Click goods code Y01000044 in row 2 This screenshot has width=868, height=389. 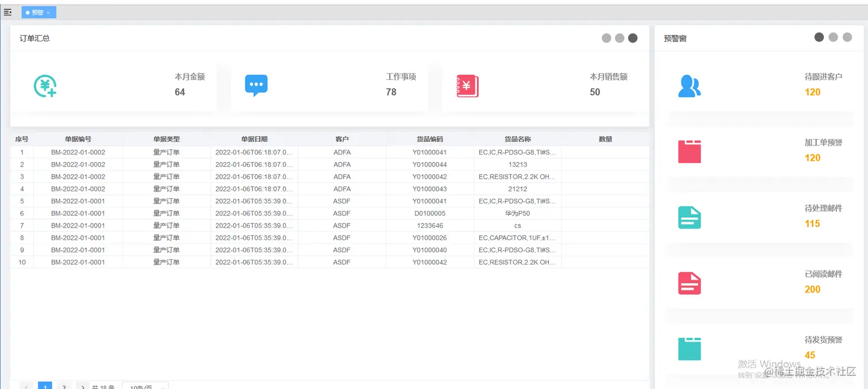point(430,164)
